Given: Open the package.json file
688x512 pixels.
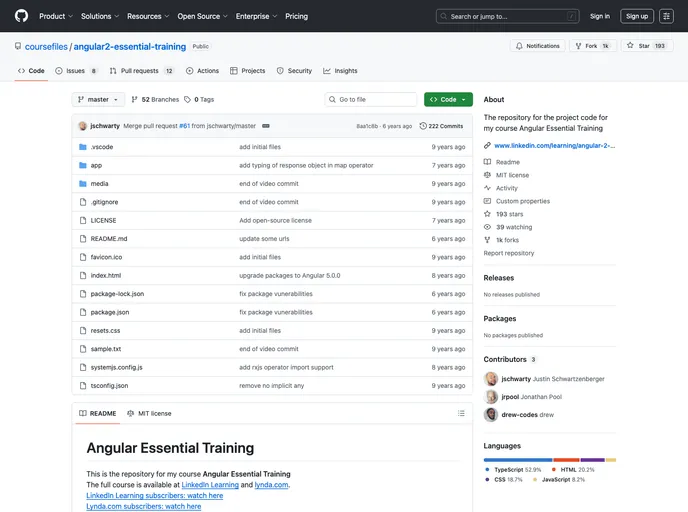Looking at the screenshot, I should (110, 312).
